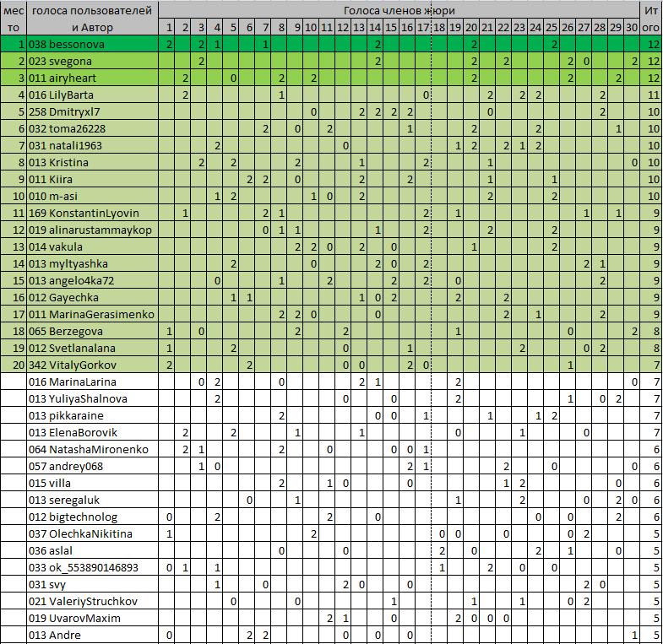Screen dimensions: 663x644
Task: Select jury column header '26'
Action: (x=568, y=28)
